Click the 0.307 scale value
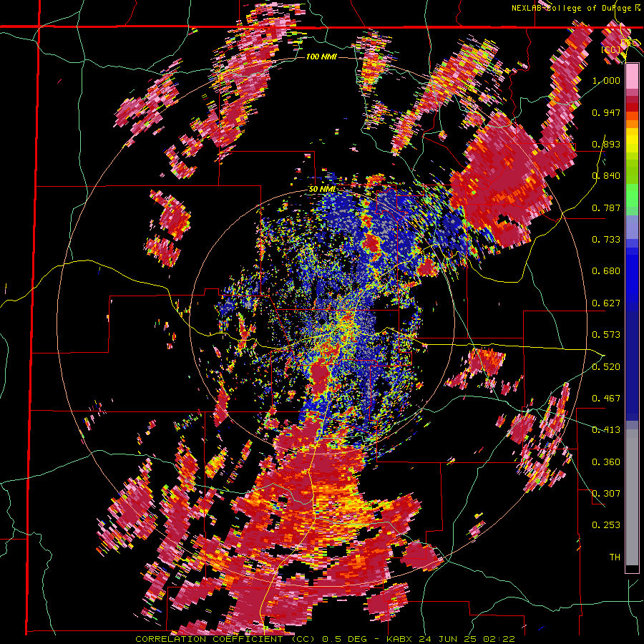 [x=606, y=494]
